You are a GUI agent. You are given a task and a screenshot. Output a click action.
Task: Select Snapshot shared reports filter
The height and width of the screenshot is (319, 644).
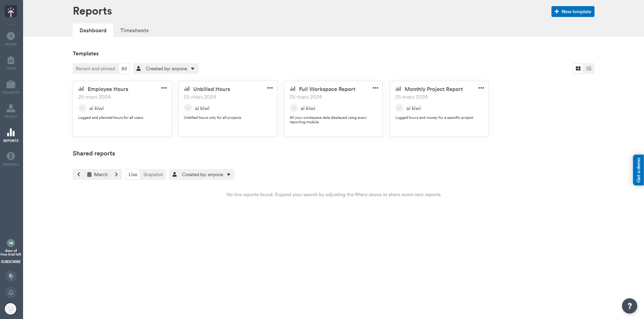coord(153,174)
